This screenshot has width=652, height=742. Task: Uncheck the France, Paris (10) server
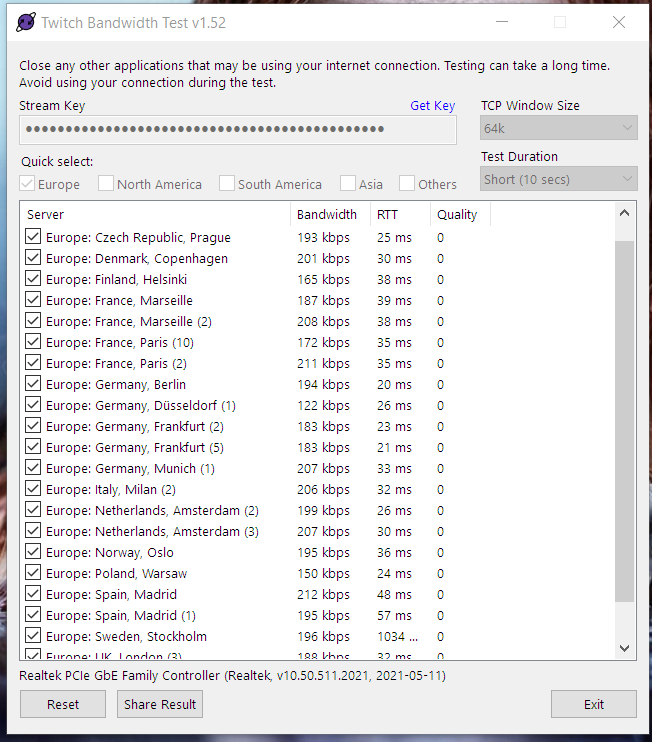click(33, 342)
